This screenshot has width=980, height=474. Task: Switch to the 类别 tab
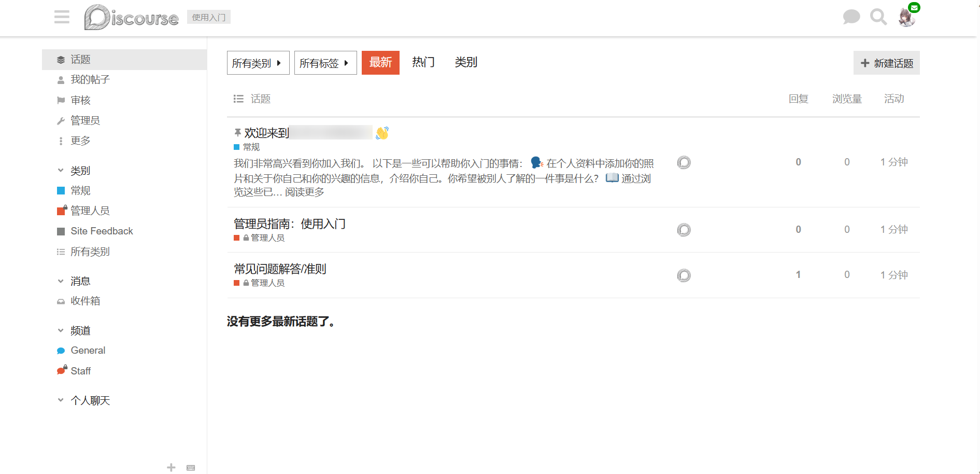(465, 62)
